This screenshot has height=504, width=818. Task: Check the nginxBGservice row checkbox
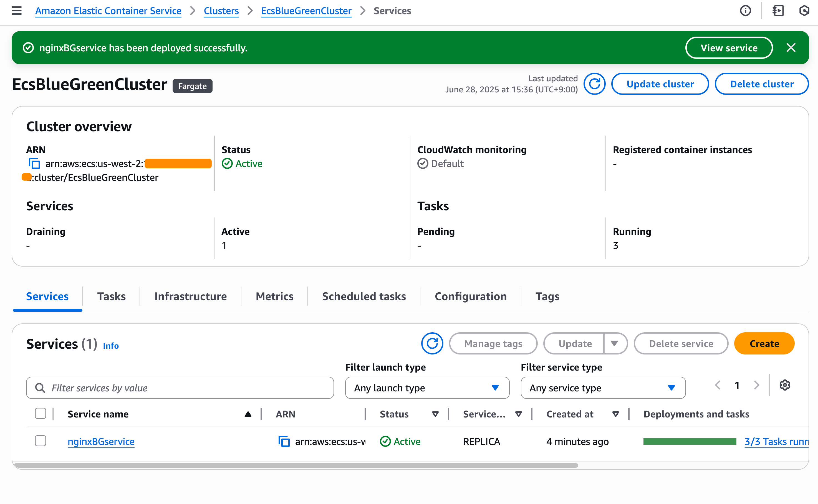[40, 441]
